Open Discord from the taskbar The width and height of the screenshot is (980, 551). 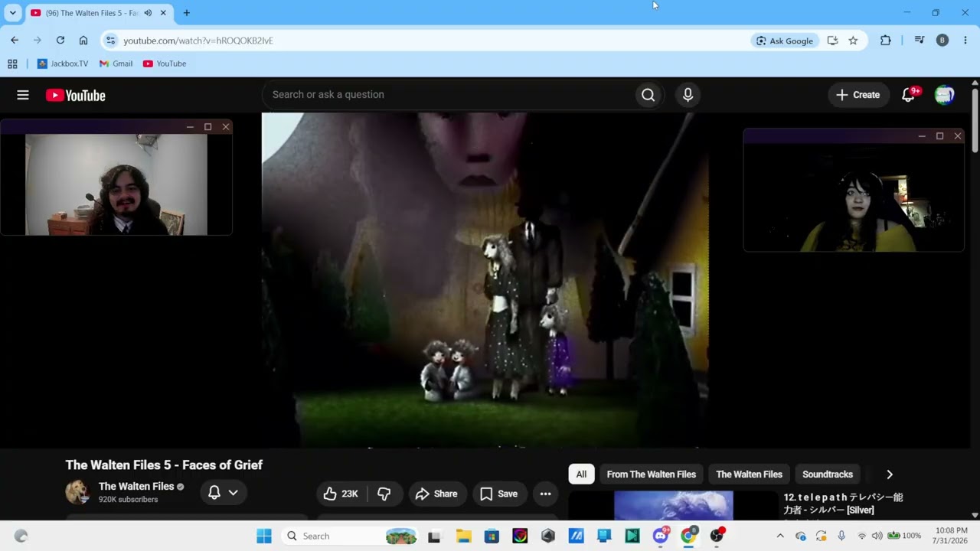(x=661, y=536)
